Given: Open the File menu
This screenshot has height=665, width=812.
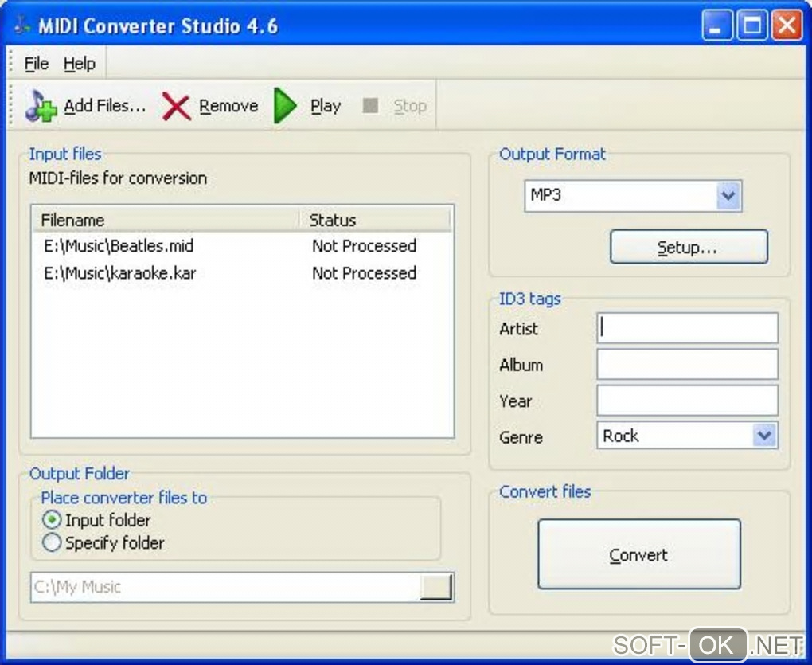Looking at the screenshot, I should point(37,64).
